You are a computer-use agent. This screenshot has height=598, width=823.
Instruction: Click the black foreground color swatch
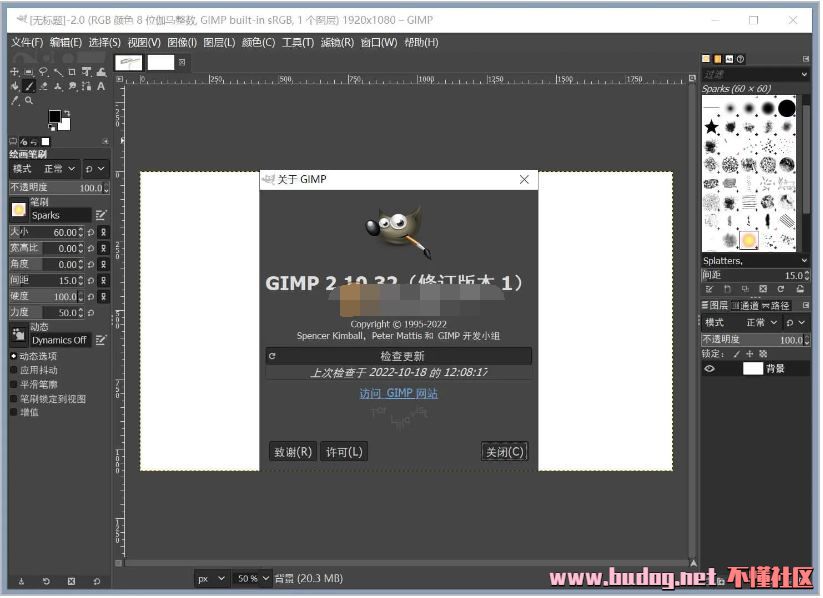(55, 117)
